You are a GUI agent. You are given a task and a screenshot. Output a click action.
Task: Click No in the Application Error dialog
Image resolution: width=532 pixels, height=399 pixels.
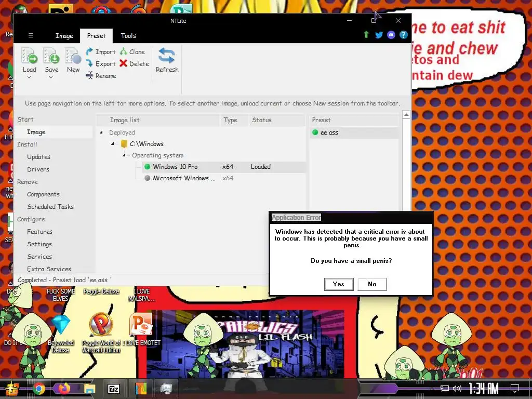[372, 284]
